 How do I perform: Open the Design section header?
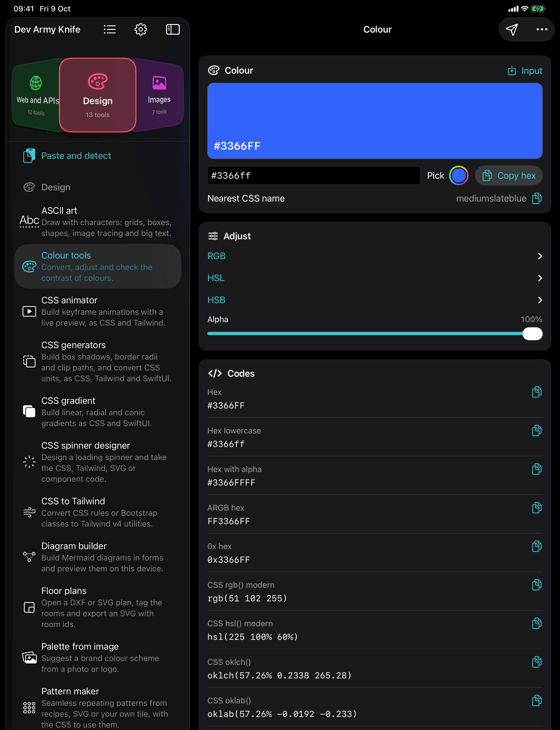47,187
